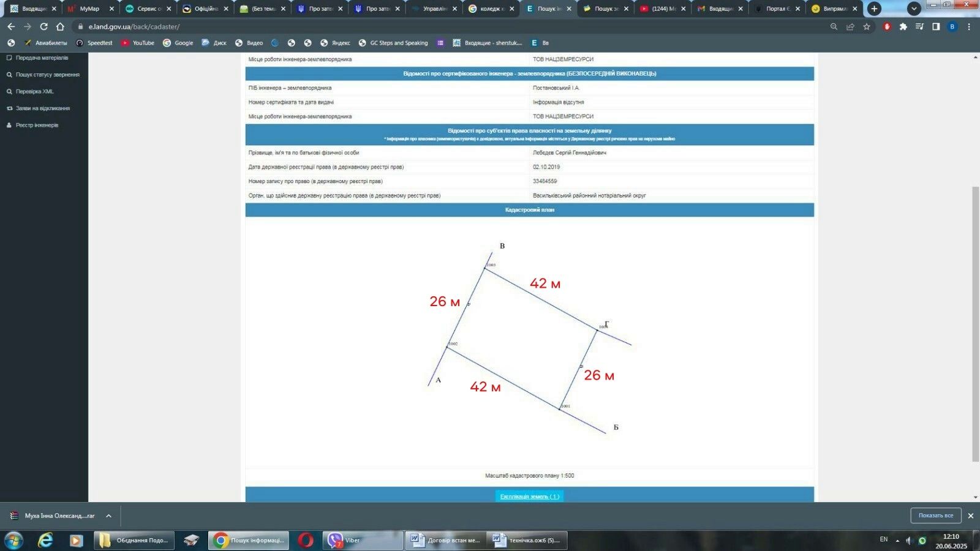Switch to the Управлін tab

[432, 9]
